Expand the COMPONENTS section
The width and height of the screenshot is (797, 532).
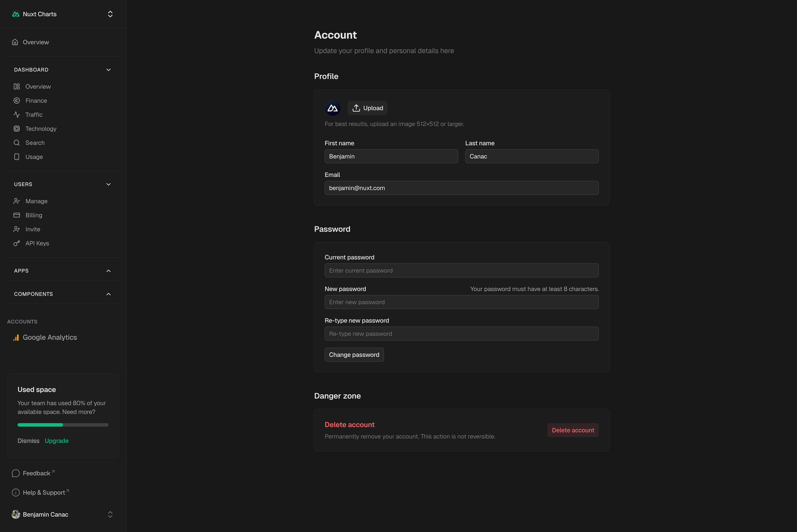click(x=108, y=294)
